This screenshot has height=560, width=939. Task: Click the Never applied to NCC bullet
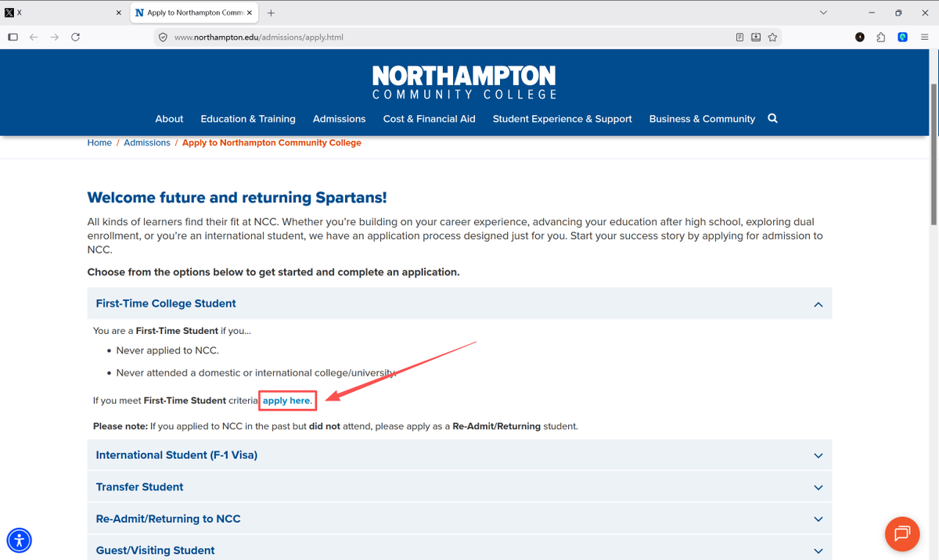(167, 350)
